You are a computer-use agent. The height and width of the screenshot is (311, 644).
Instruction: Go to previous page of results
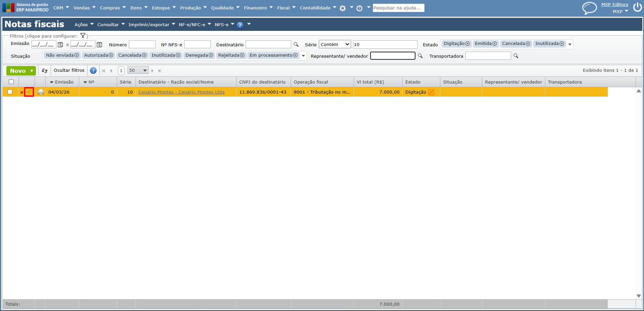tap(111, 71)
